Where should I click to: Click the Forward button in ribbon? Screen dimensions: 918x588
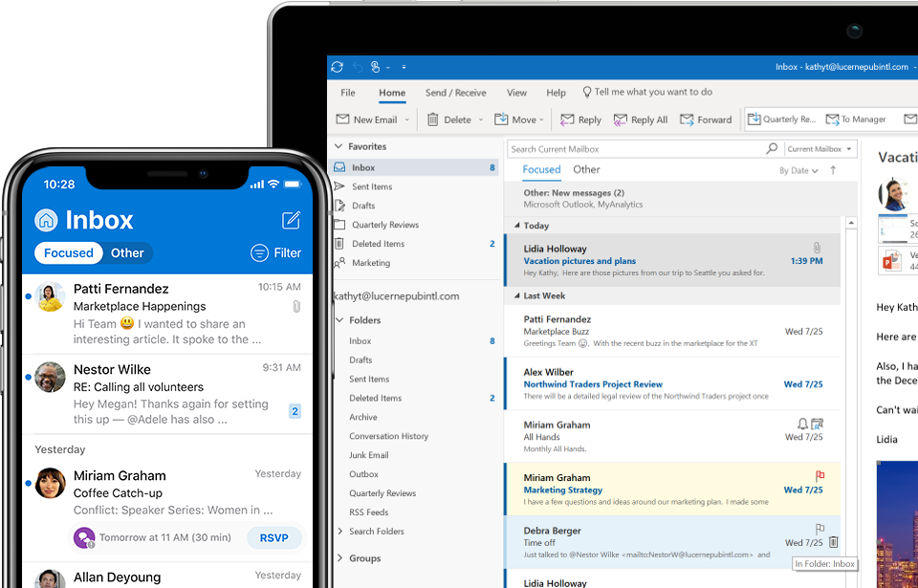[x=706, y=120]
